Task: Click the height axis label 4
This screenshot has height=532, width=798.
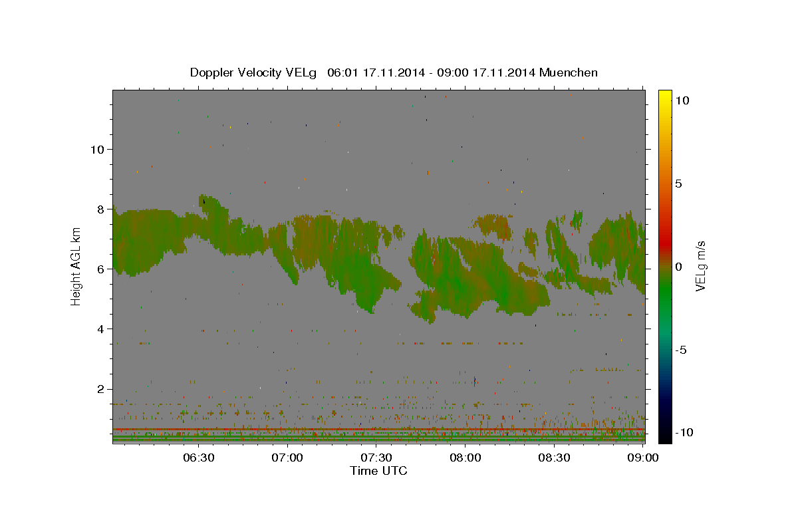Action: [x=100, y=329]
